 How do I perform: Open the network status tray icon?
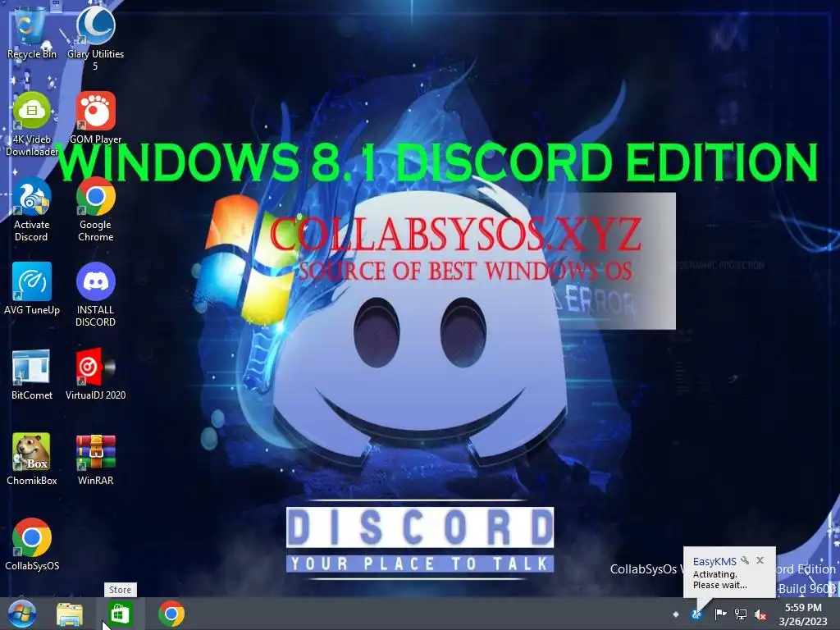coord(741,614)
